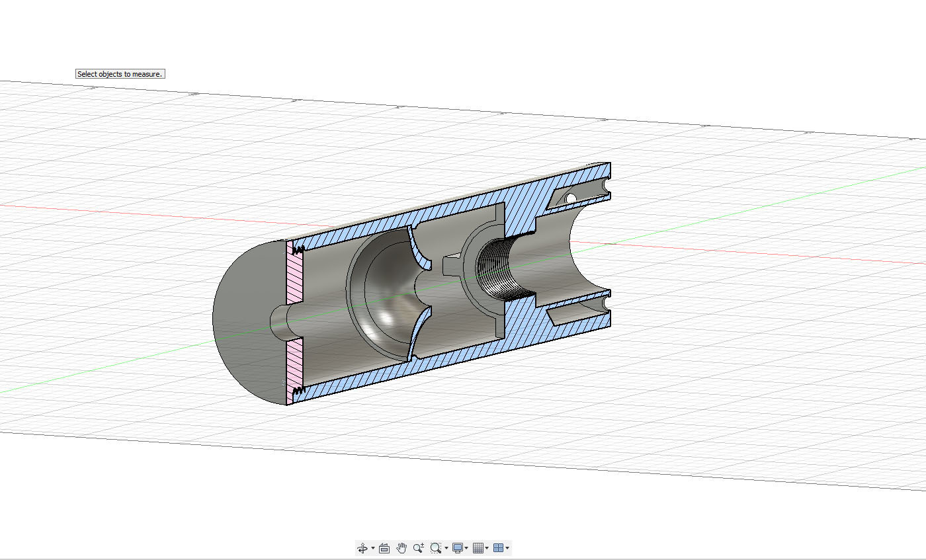
Task: Expand the Display Settings dropdown arrow
Action: click(x=466, y=548)
